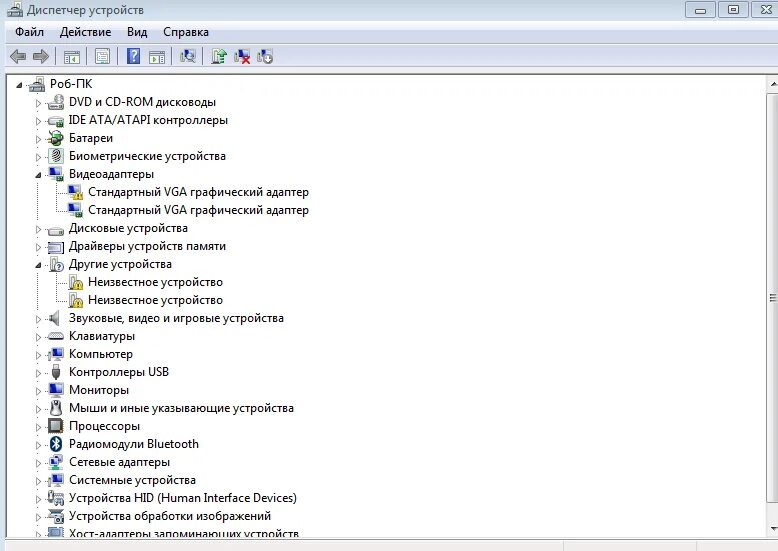Select Сетевые адаптеры label
Image resolution: width=778 pixels, height=551 pixels.
click(x=119, y=462)
